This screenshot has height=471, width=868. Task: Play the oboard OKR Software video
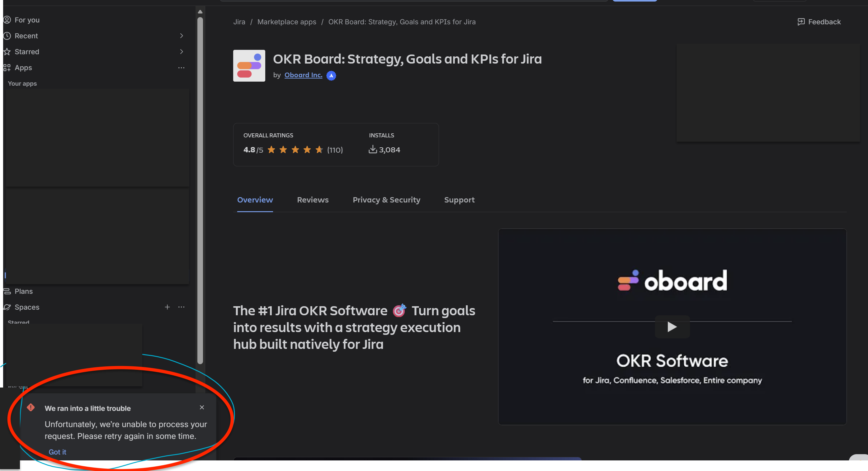[x=672, y=327]
